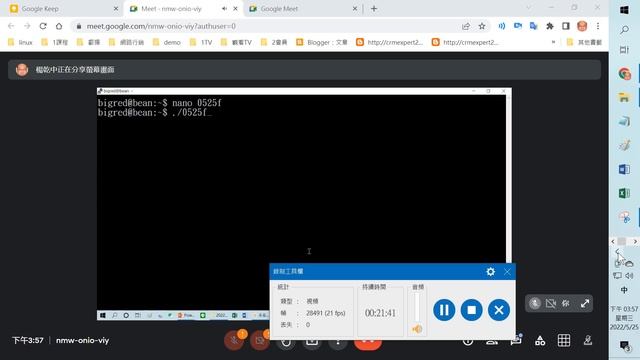Adjust the recorder audio level bar
This screenshot has width=640, height=360.
tap(417, 307)
